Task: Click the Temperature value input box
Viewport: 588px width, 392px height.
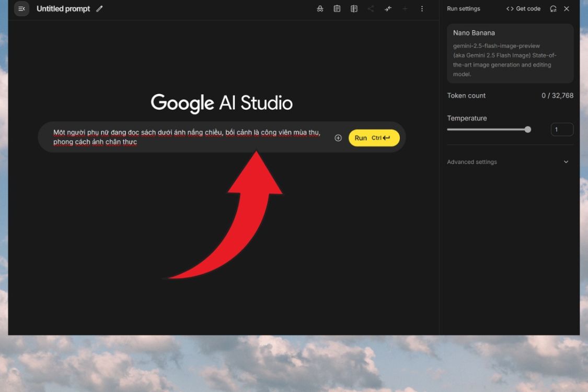Action: point(562,130)
